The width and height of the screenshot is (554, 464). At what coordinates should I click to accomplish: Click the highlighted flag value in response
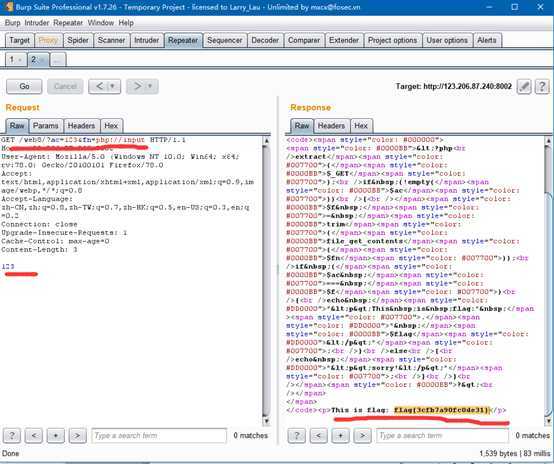click(442, 410)
